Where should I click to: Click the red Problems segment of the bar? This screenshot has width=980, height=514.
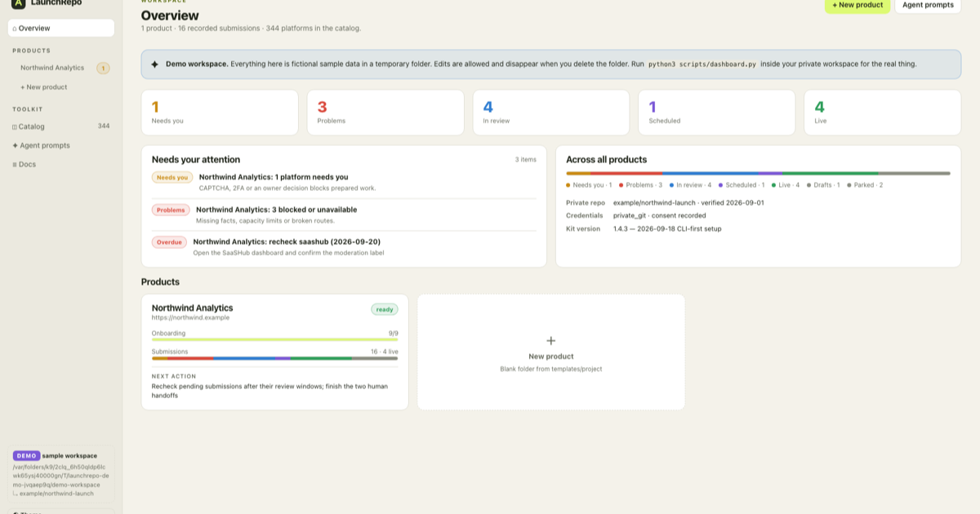(x=627, y=173)
